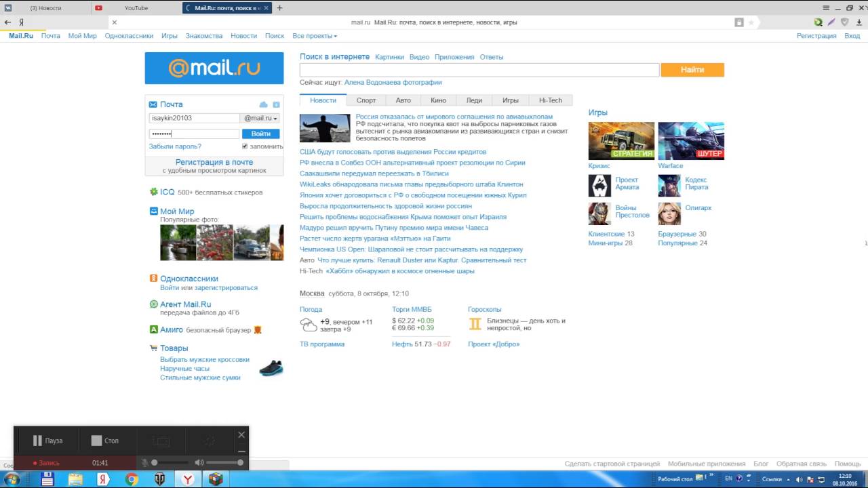This screenshot has height=488, width=868.
Task: Click the shield protection icon
Action: tap(844, 22)
